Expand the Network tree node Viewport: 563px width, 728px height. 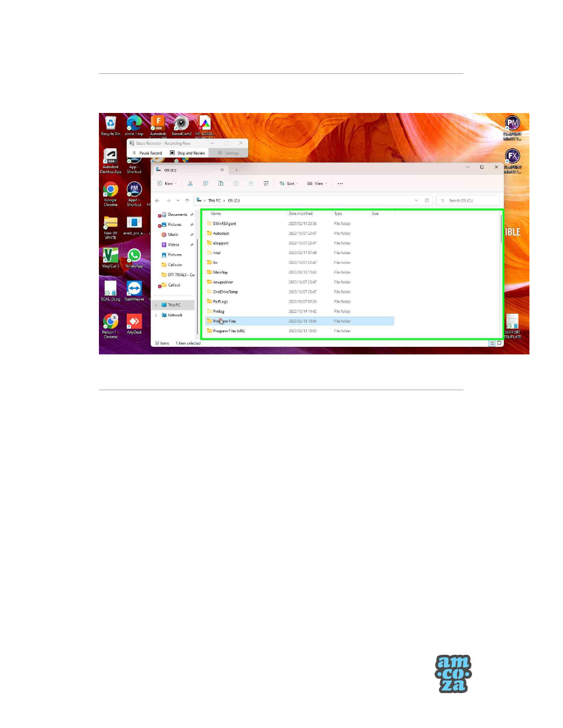(x=156, y=315)
